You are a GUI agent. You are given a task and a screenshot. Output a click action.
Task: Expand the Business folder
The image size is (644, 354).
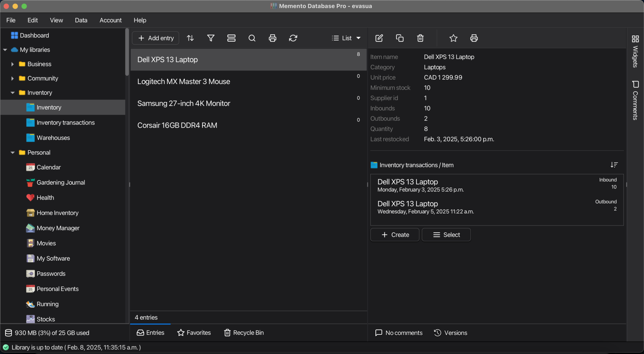pos(13,64)
